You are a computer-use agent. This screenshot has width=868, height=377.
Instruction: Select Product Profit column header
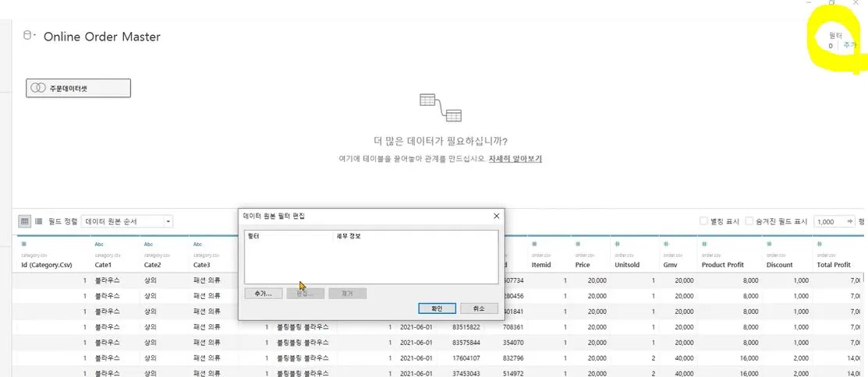[722, 265]
